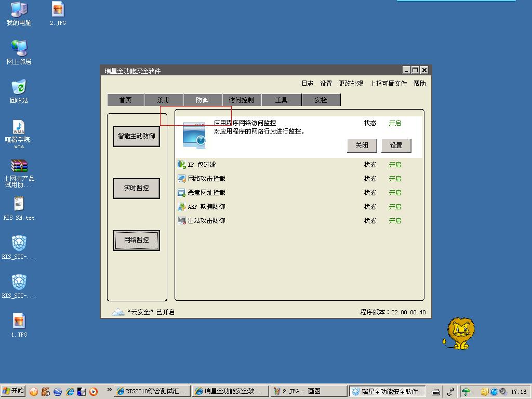
Task: Click the 设置 button for network monitoring
Action: coord(396,145)
